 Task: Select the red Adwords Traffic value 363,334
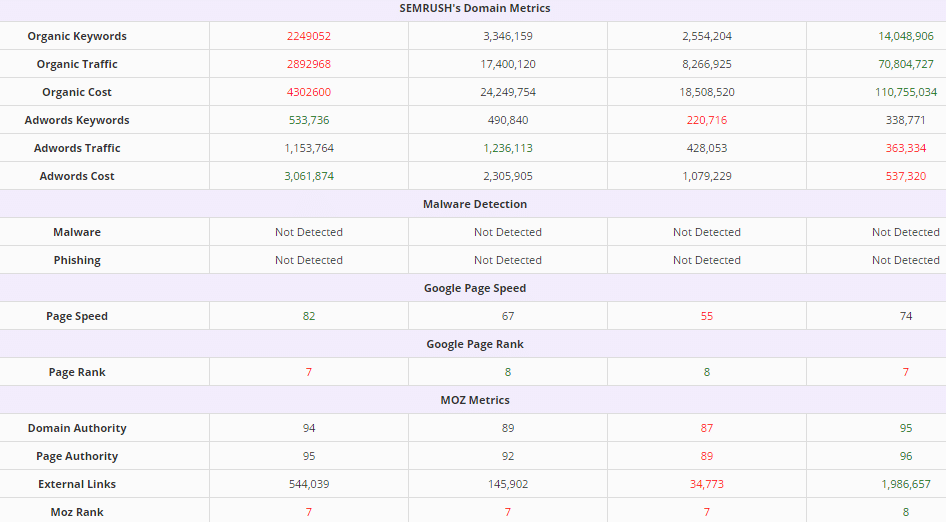click(906, 148)
